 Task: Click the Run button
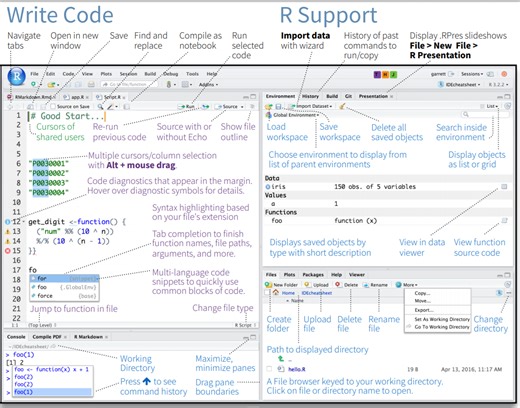click(187, 107)
